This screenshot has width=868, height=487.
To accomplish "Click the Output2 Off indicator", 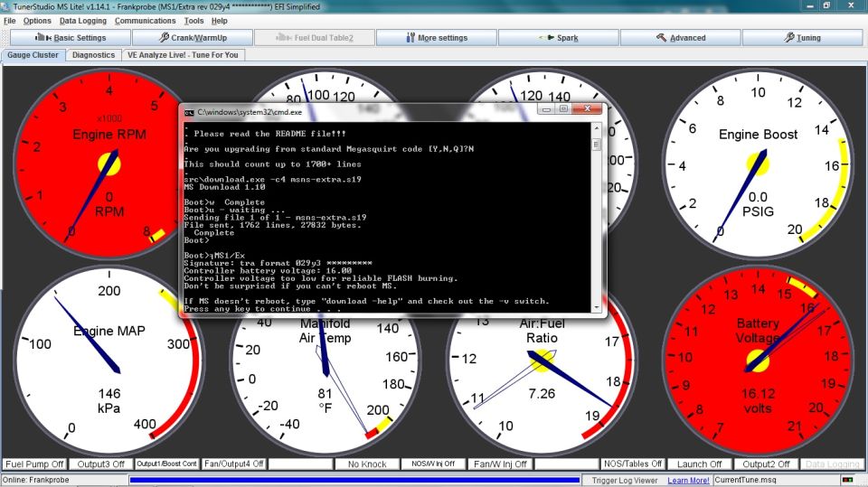I will pos(766,464).
